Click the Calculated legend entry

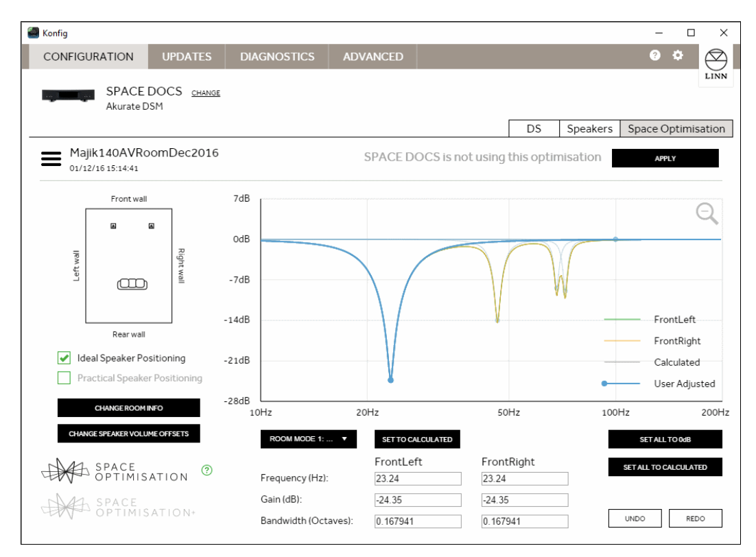[652, 362]
